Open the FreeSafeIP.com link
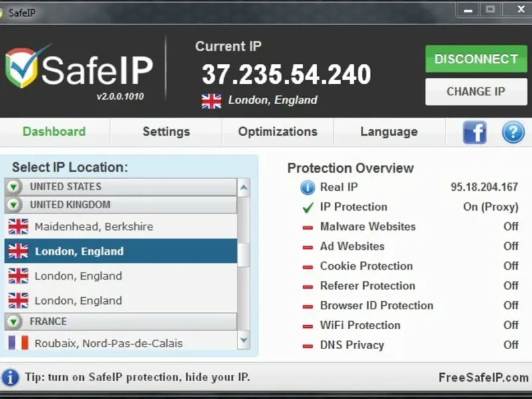The height and width of the screenshot is (399, 532). pyautogui.click(x=483, y=377)
